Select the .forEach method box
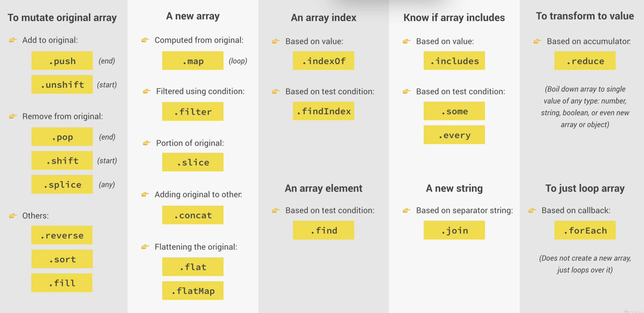Image resolution: width=644 pixels, height=313 pixels. pos(585,230)
